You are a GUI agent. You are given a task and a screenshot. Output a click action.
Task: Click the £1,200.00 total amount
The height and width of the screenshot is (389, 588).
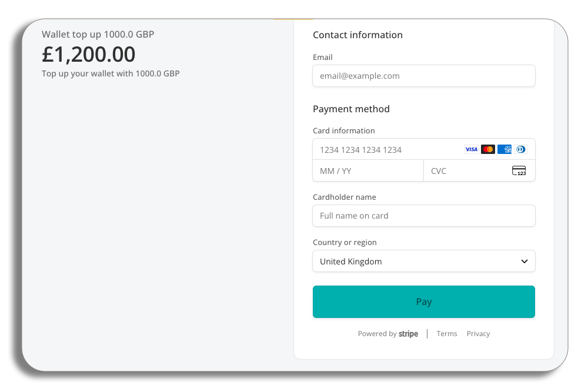click(89, 55)
